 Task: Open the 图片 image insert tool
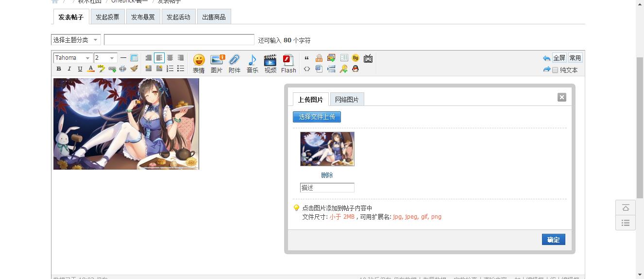(x=217, y=64)
